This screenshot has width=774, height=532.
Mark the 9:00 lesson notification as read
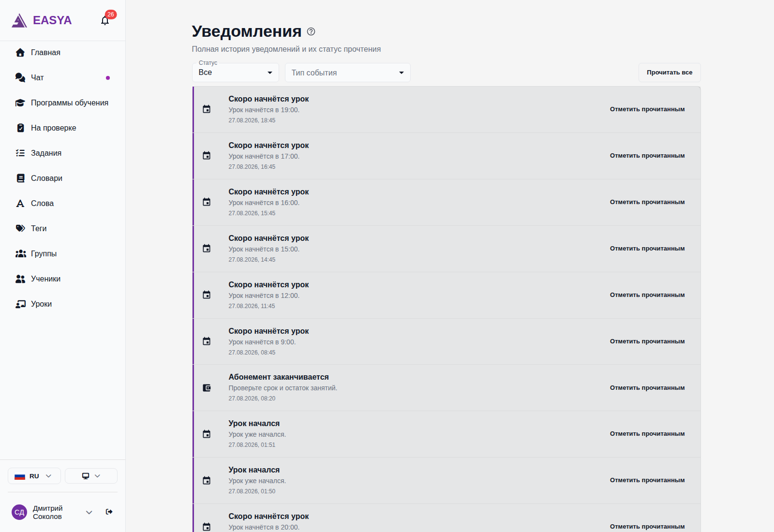(x=647, y=341)
